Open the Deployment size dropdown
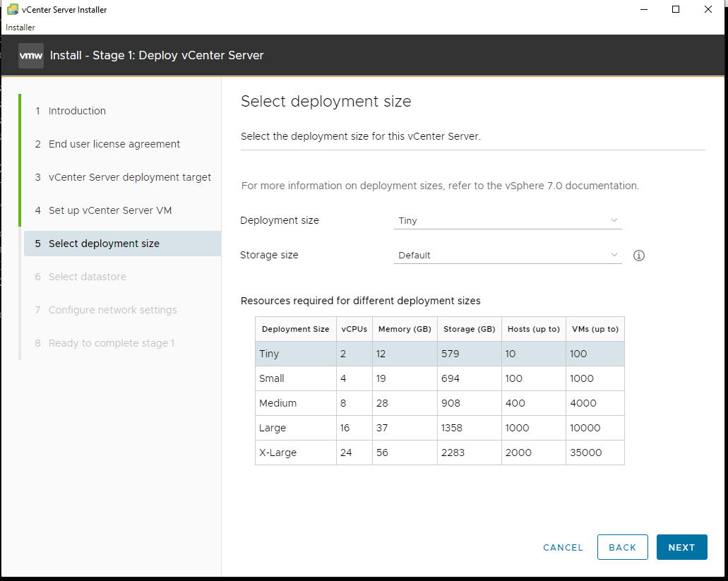This screenshot has height=581, width=728. click(508, 220)
